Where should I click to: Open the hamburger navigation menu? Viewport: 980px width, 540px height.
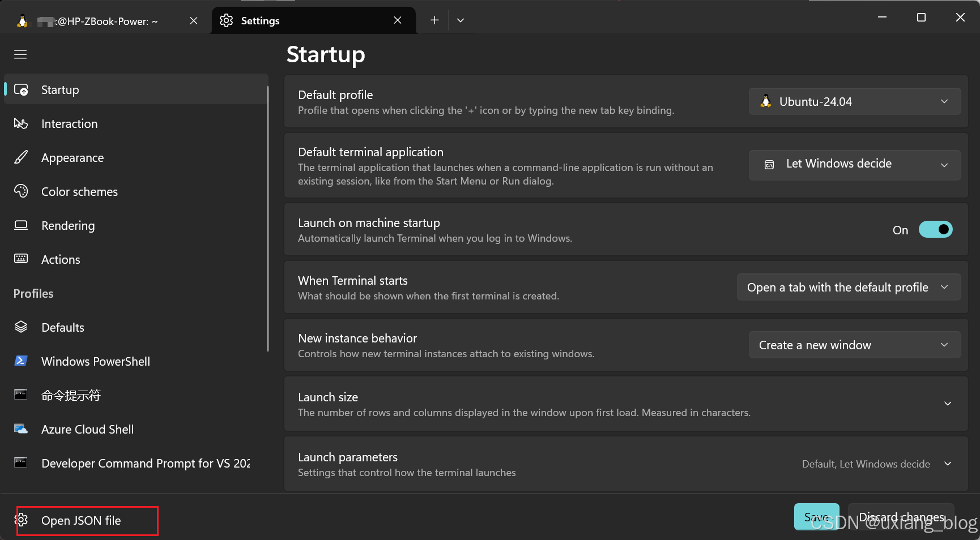point(20,54)
